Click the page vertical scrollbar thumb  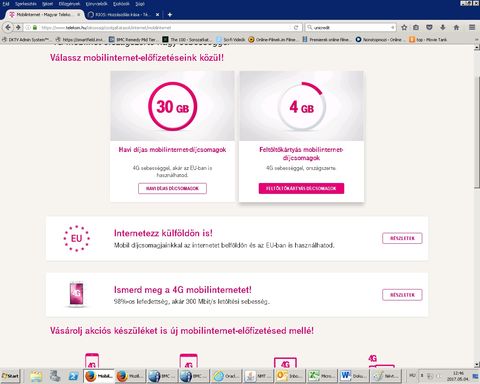click(x=477, y=132)
